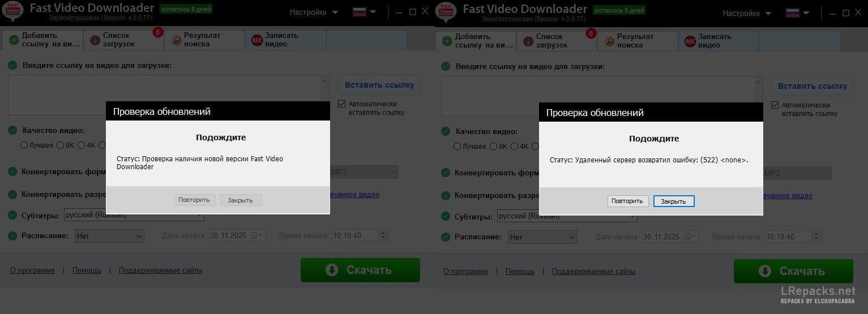Click the start time spinner arrows in the right window
This screenshot has height=314, width=868.
[x=817, y=236]
